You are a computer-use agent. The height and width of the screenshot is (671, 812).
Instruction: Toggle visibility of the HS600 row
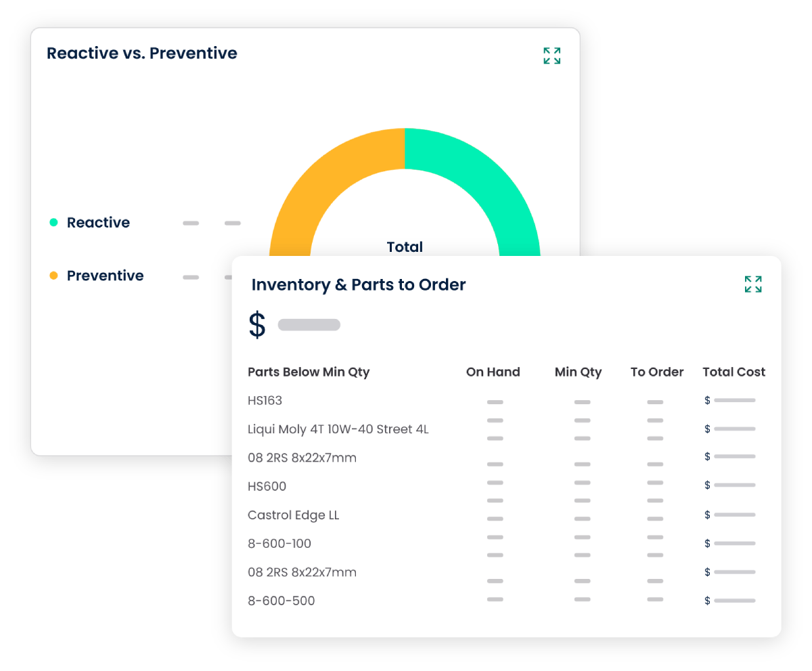(269, 486)
